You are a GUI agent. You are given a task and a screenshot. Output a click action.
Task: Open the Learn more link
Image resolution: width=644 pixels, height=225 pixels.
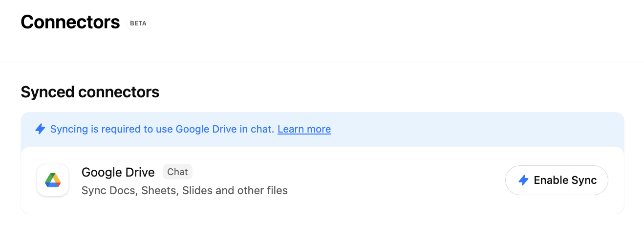[x=304, y=129]
